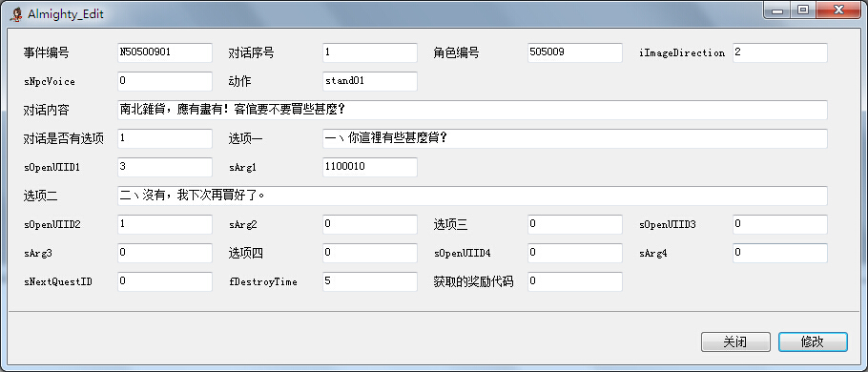
Task: Click the Almighty_Edit app icon in title bar
Action: [x=16, y=13]
